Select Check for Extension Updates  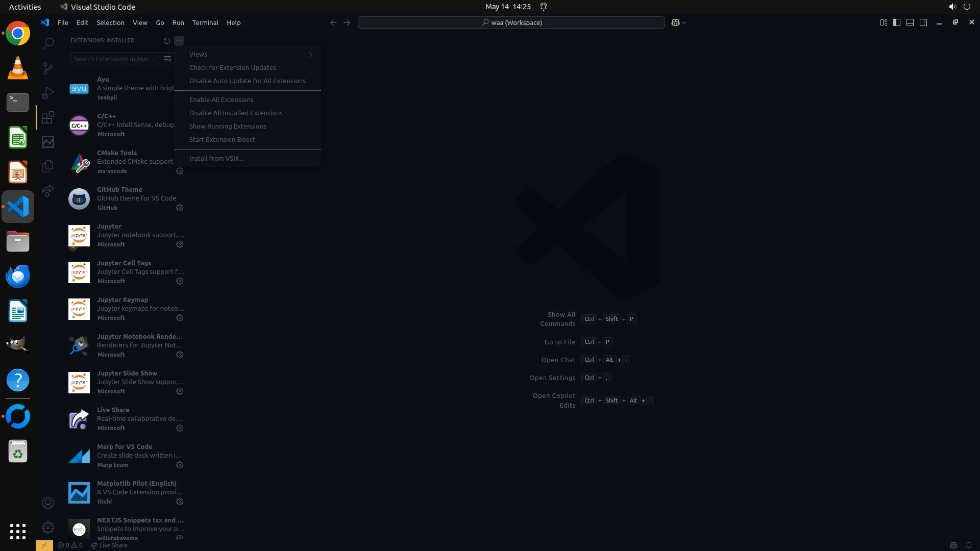point(233,67)
